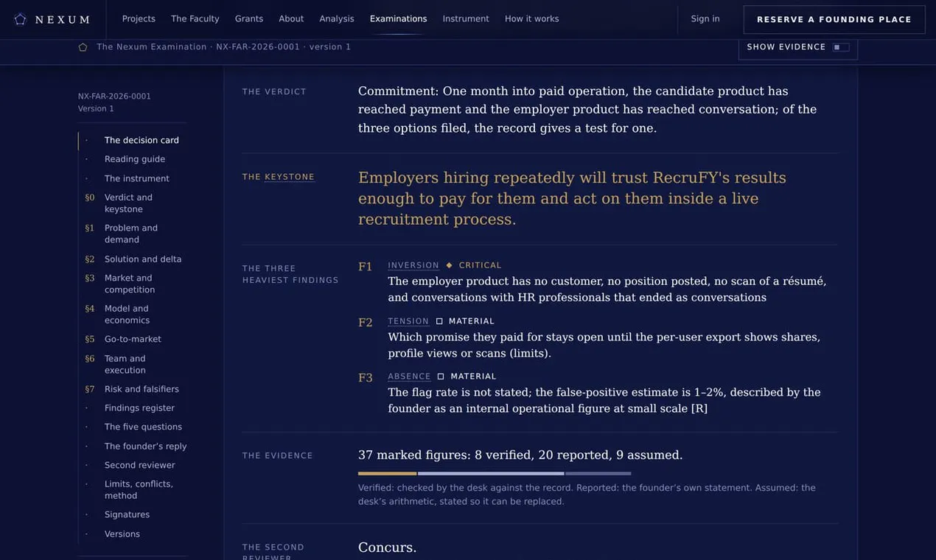The image size is (936, 560).
Task: Click the 'THE VERDICT' section label
Action: click(x=274, y=92)
